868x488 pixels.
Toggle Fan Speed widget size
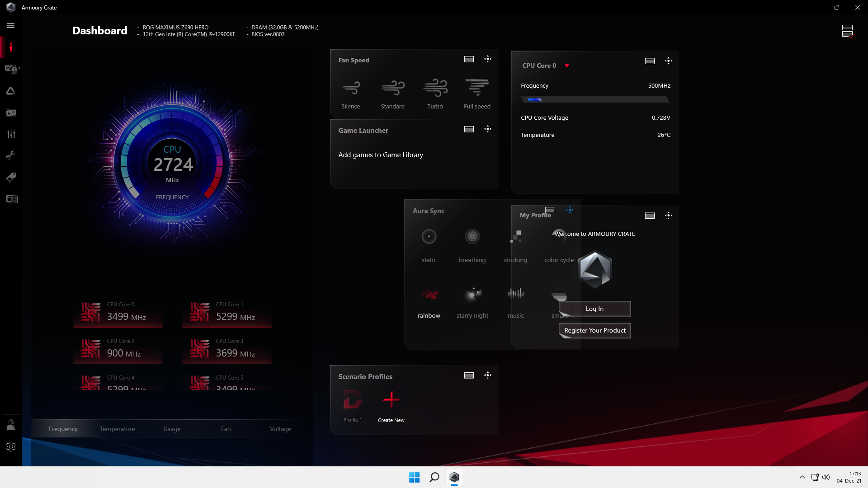(469, 59)
